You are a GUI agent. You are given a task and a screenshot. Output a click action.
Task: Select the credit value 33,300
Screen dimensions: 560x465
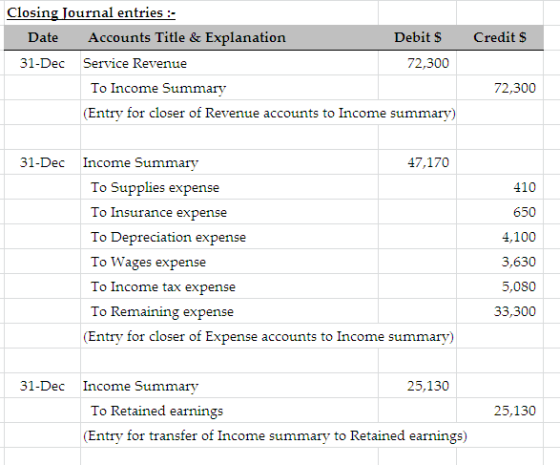(x=515, y=311)
